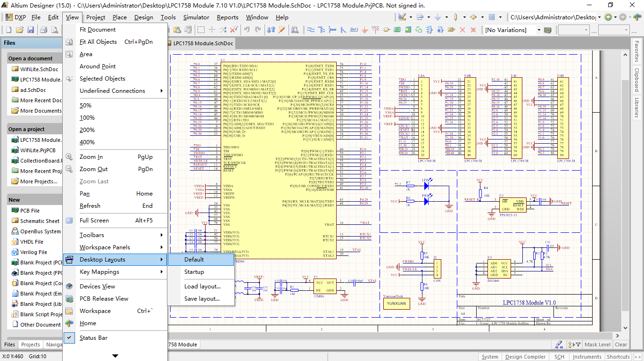
Task: Click the Mask Level button
Action: click(x=597, y=345)
